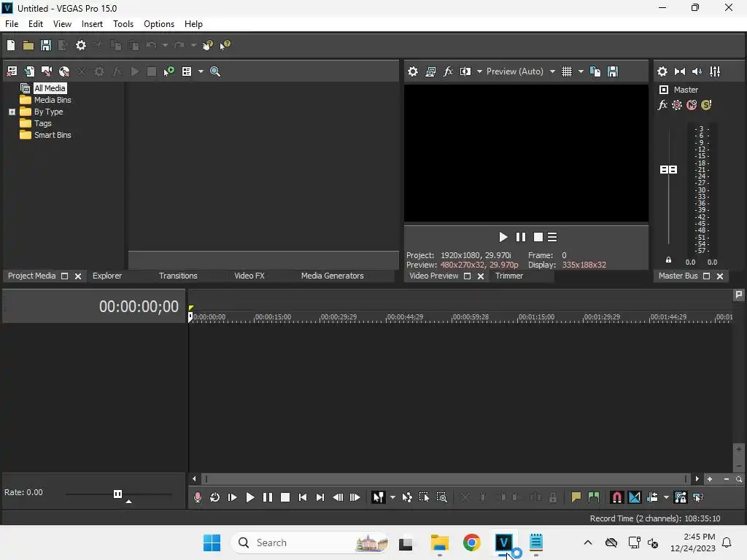This screenshot has height=560, width=747.
Task: Open the Auto Ripple dropdown arrow
Action: 666,497
